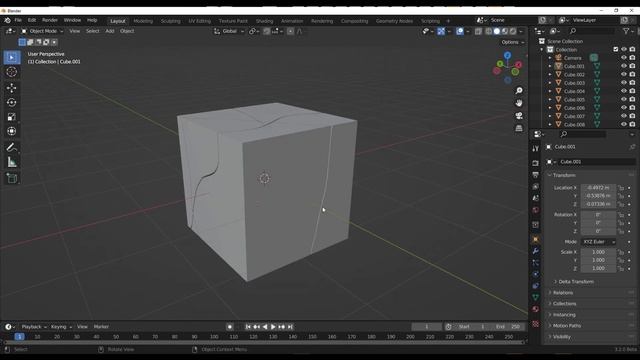The height and width of the screenshot is (360, 640).
Task: Toggle visibility eye of Cube.003
Action: point(624,83)
